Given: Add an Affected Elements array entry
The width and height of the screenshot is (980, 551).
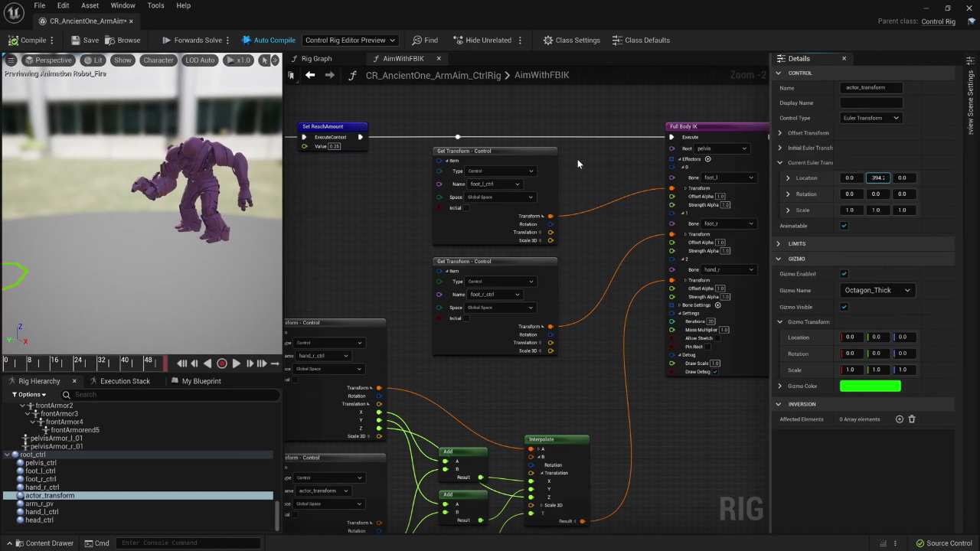Looking at the screenshot, I should (x=900, y=419).
